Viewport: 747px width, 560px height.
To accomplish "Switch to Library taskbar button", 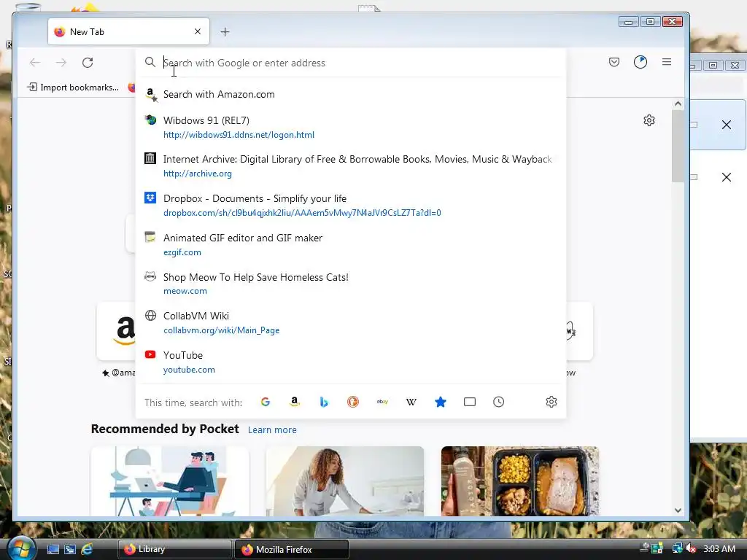I will (x=174, y=549).
